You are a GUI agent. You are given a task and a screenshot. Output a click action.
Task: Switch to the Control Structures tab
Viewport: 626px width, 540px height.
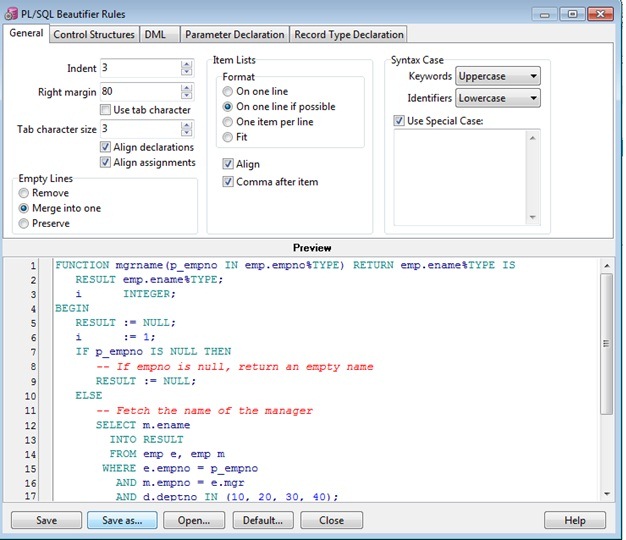click(93, 34)
